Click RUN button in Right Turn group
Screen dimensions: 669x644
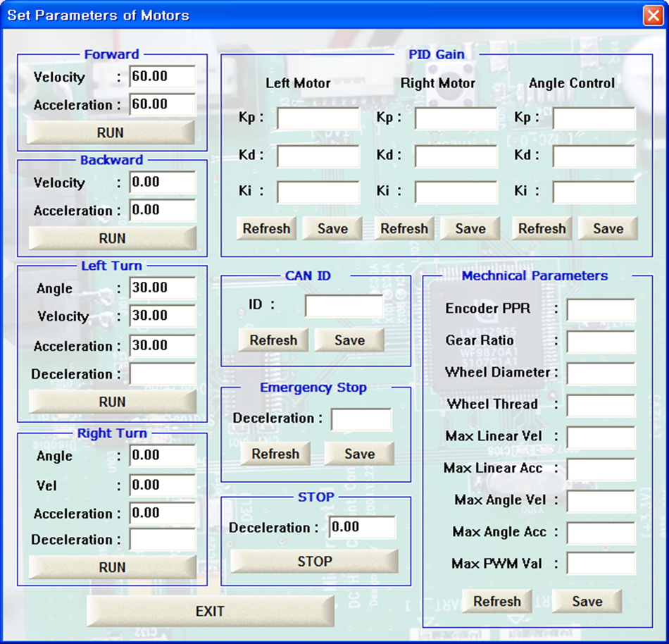(112, 567)
